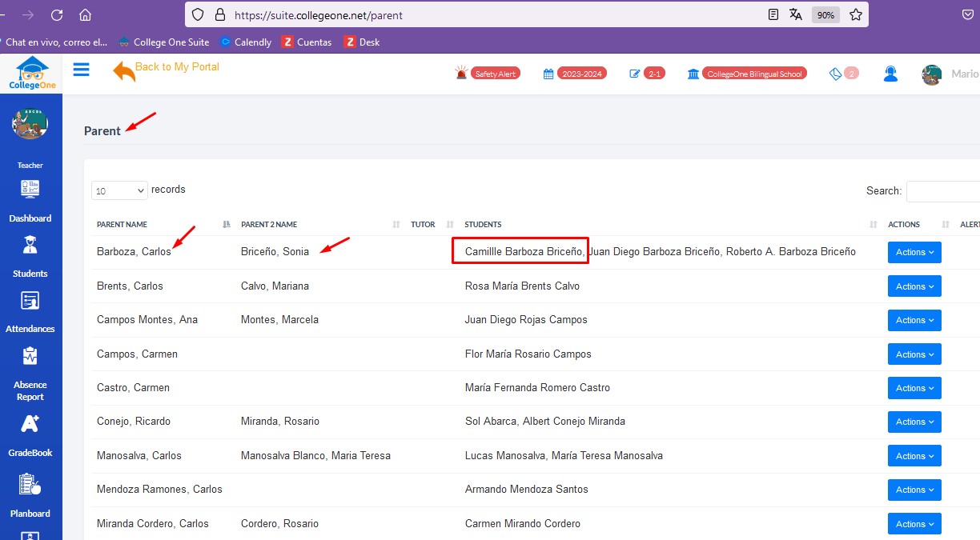
Task: Click the edit pencil icon beside 2-1
Action: coord(635,74)
